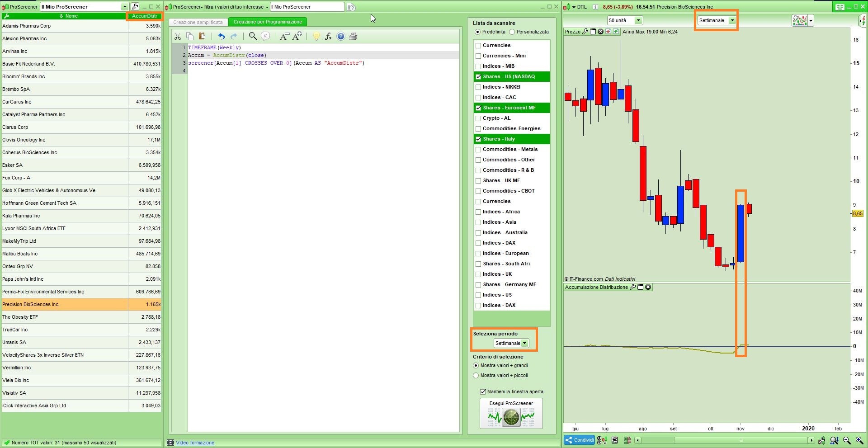This screenshot has width=868, height=448.
Task: Click the Condividi share button
Action: pos(580,440)
